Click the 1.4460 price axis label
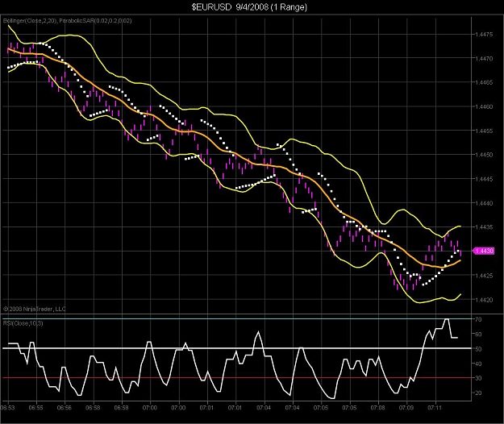This screenshot has width=504, height=424. (484, 106)
